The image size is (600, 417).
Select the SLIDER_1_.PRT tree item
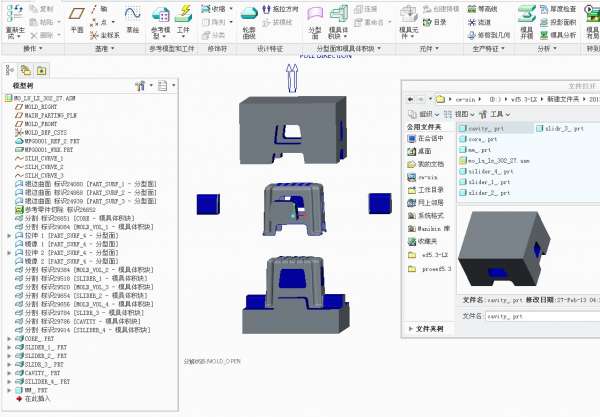pos(41,347)
